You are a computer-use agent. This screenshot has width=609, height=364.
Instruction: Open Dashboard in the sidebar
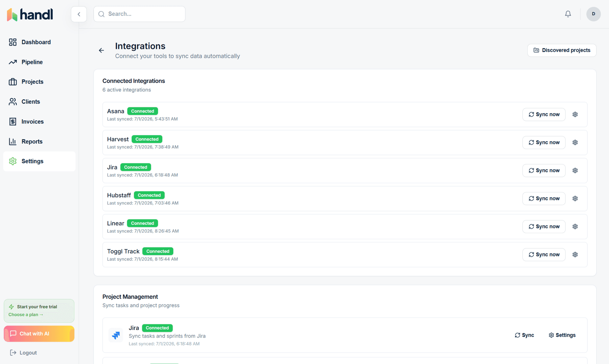39,42
